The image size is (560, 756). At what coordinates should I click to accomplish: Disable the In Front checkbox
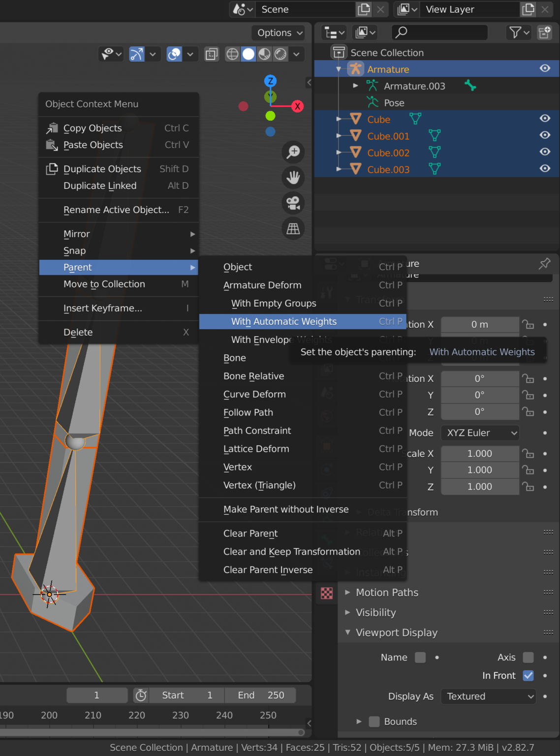[528, 676]
